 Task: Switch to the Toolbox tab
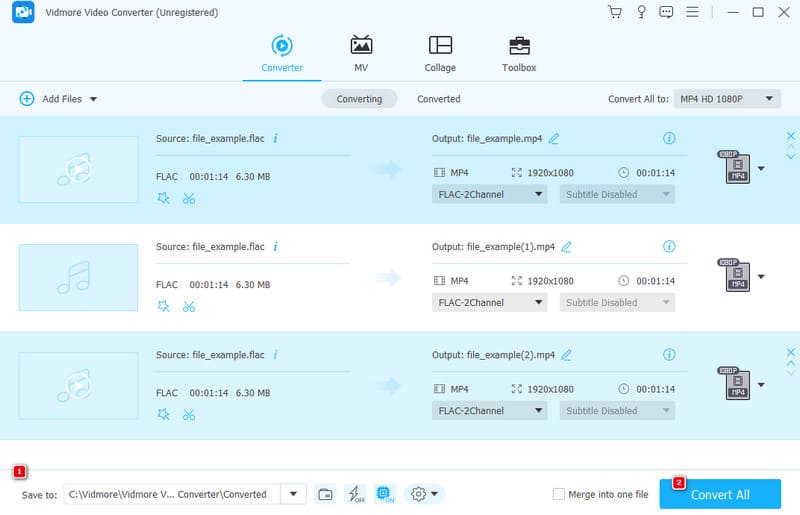pos(518,54)
